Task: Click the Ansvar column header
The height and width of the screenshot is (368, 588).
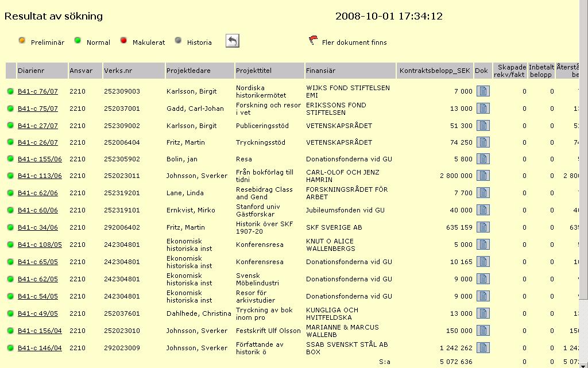Action: 85,71
